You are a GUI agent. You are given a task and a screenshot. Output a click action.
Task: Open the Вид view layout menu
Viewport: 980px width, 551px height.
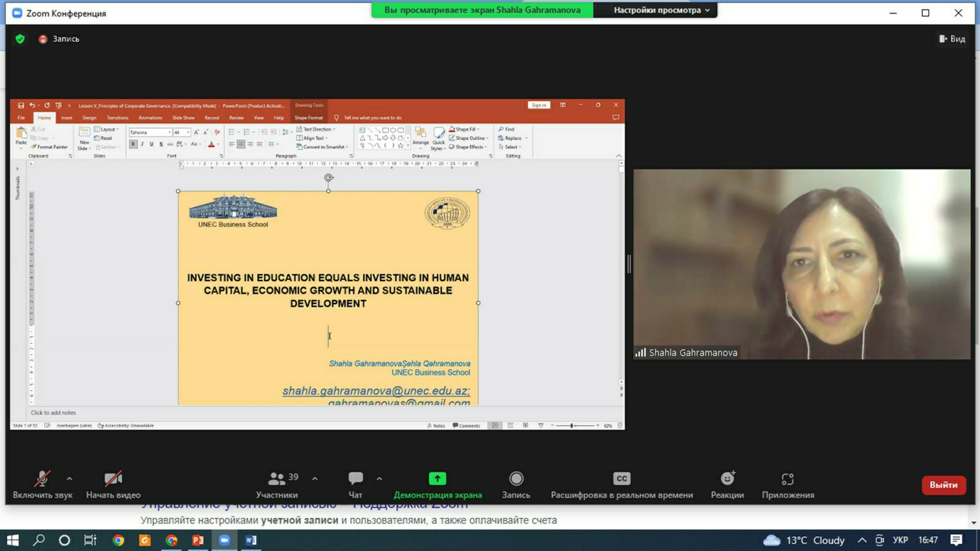(952, 39)
